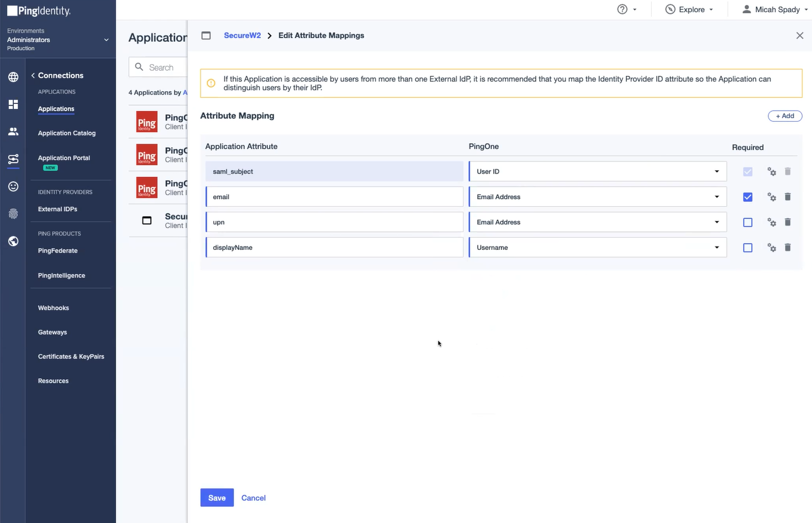Click the fingerprint icon in left rail
The image size is (812, 523).
click(x=13, y=214)
